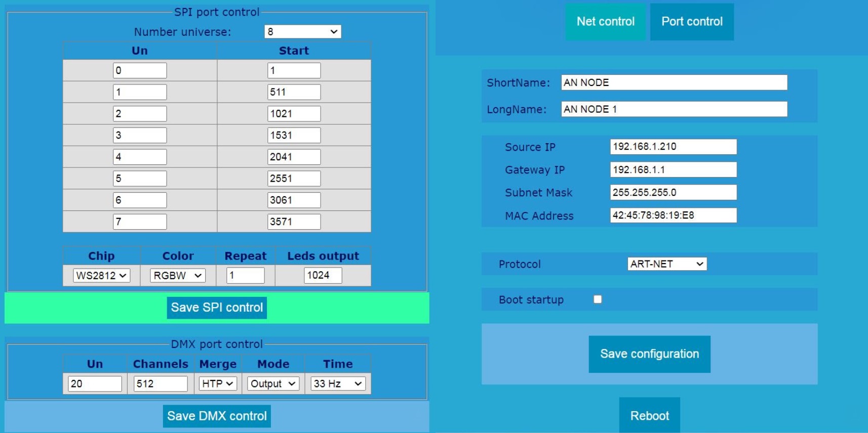Click the Save configuration button
The width and height of the screenshot is (868, 433).
click(x=649, y=354)
